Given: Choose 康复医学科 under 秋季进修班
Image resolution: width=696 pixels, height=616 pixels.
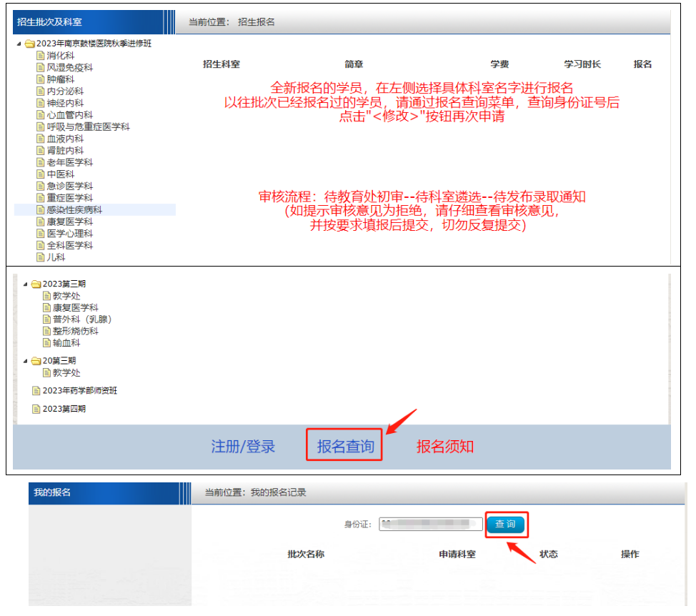Looking at the screenshot, I should pyautogui.click(x=70, y=222).
